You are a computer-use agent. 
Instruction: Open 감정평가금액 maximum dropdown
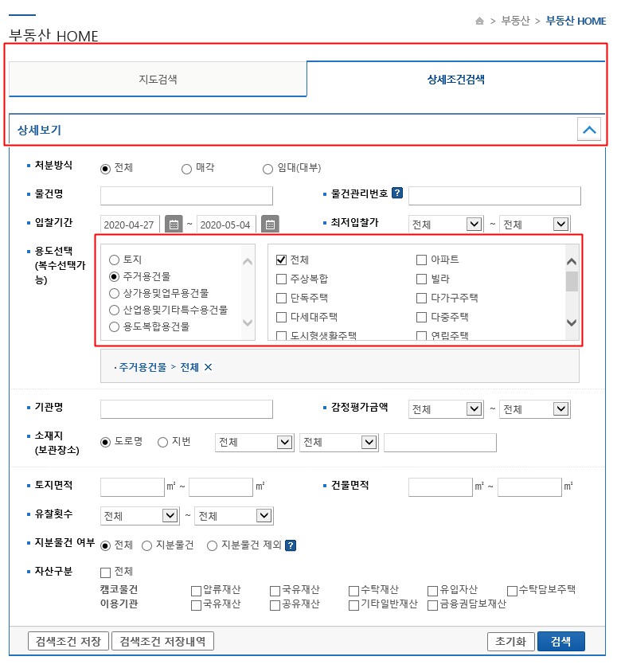click(x=535, y=409)
